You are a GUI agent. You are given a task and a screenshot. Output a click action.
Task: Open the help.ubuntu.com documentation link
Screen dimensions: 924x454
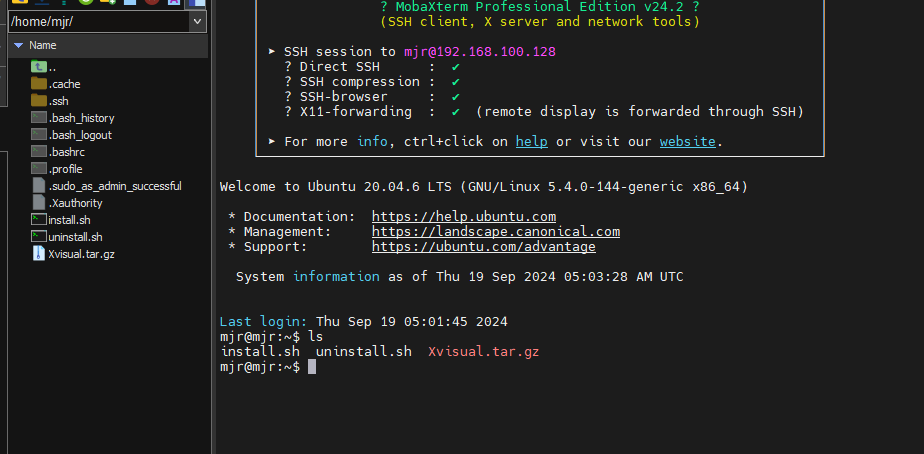click(463, 217)
